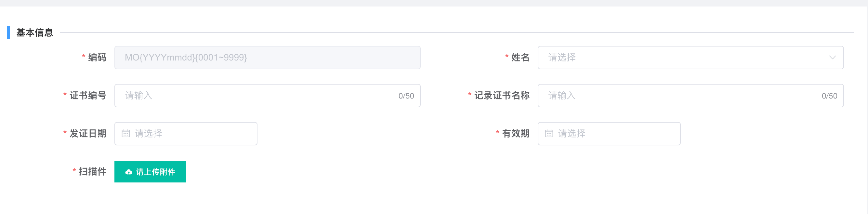
Task: Click the cloud upload icon
Action: tap(128, 172)
